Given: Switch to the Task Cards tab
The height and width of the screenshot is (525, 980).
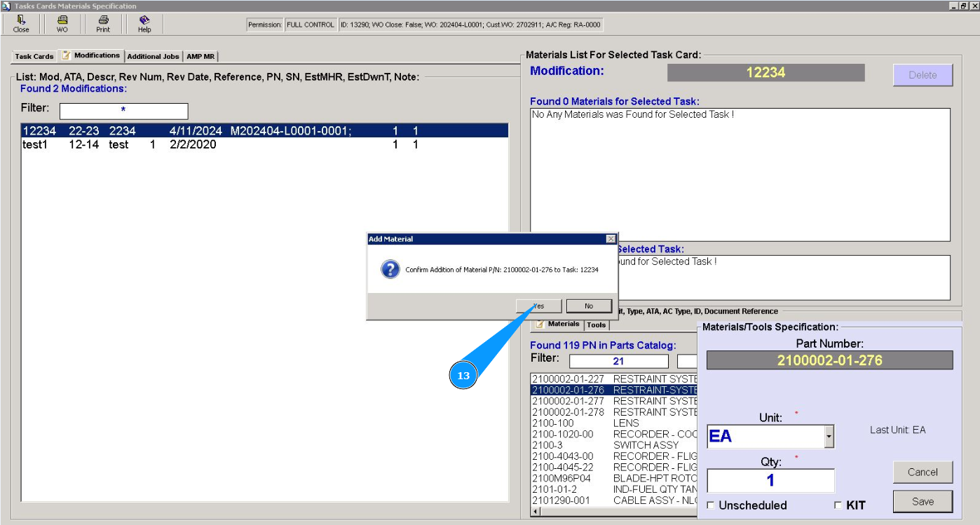Looking at the screenshot, I should 34,57.
